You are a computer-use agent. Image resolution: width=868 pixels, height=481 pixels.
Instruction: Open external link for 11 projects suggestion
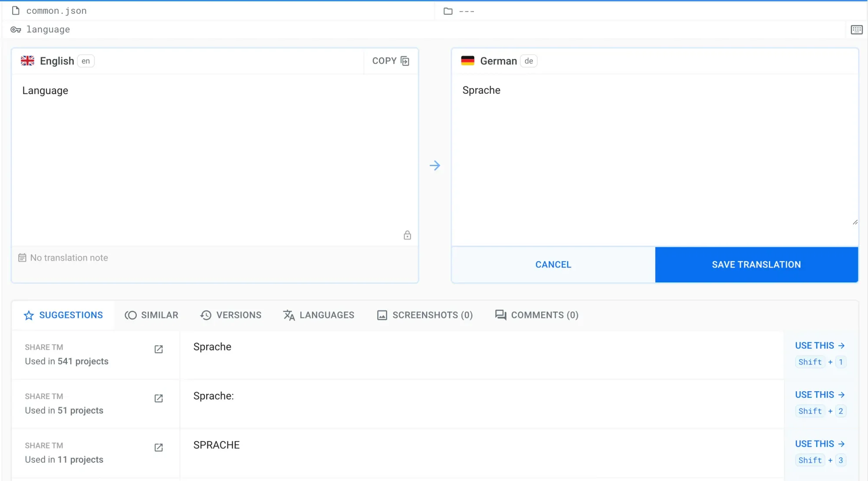tap(158, 447)
